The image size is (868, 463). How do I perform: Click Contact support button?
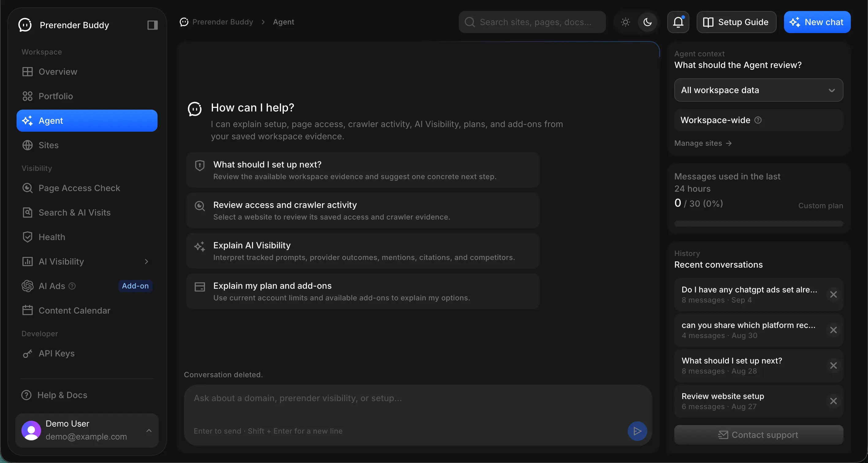click(x=759, y=435)
